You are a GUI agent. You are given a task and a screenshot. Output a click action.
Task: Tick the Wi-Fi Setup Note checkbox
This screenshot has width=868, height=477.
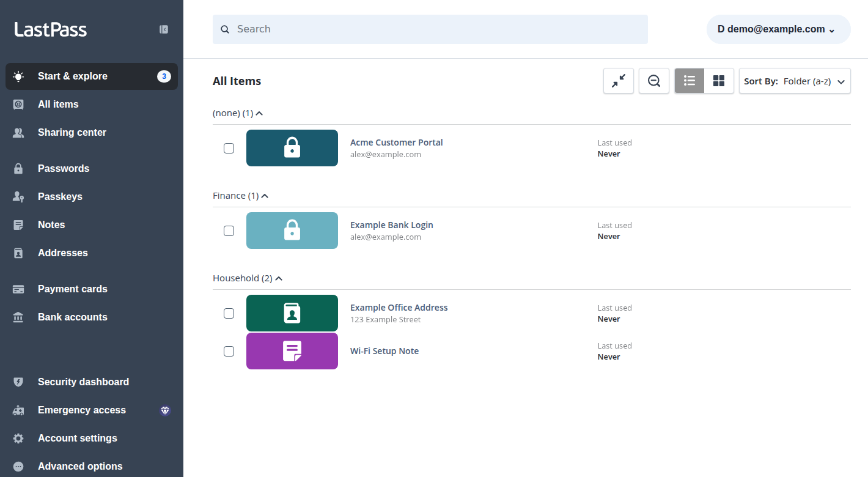tap(229, 351)
